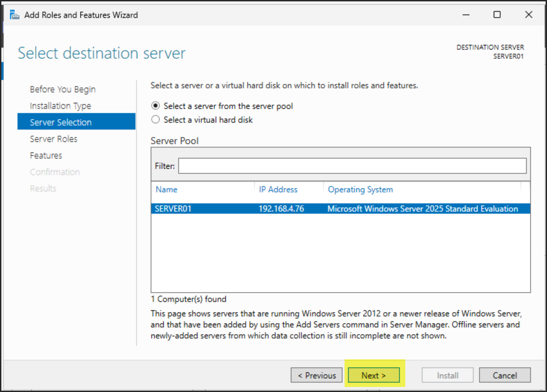Screen dimensions: 547x392
Task: Click the wizard icon in title bar
Action: (15, 15)
